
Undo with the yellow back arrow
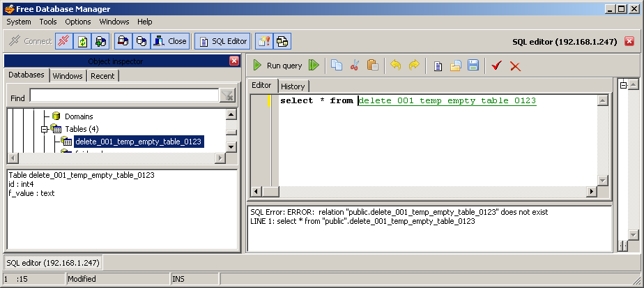tap(396, 66)
